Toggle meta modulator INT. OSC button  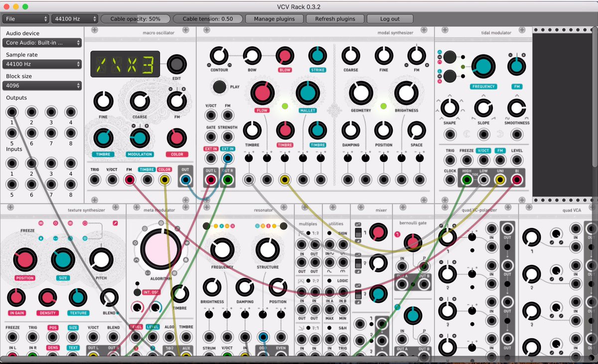(137, 292)
